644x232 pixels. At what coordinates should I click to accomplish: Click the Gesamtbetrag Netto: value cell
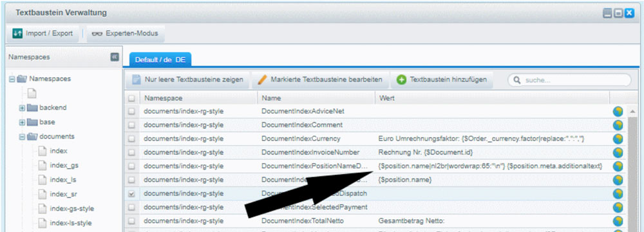tap(492, 221)
